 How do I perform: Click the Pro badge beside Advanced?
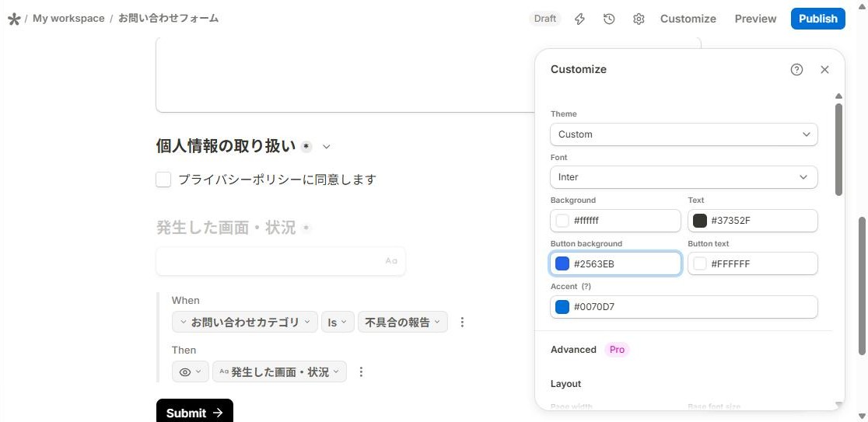tap(618, 350)
